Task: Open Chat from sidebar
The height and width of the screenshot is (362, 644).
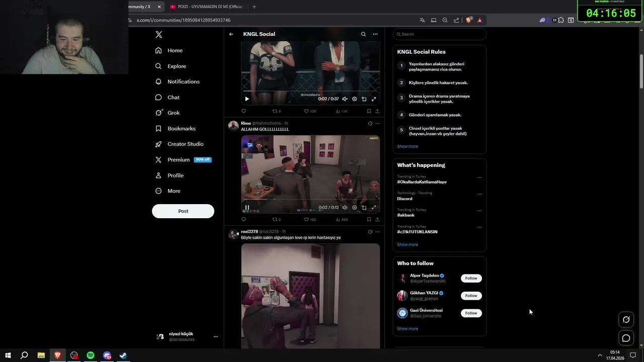Action: click(168, 97)
